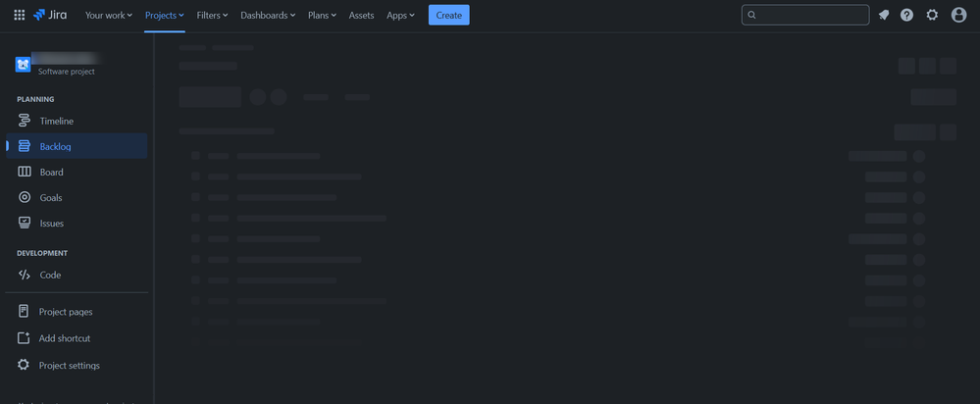
Task: Click the Issues icon in sidebar
Action: click(25, 223)
